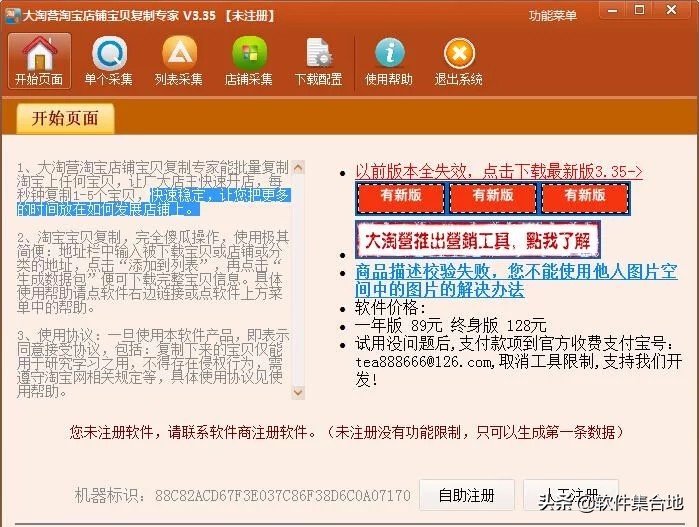Screen dimensions: 699x527
Task: Minimize the window
Action: pyautogui.click(x=613, y=10)
